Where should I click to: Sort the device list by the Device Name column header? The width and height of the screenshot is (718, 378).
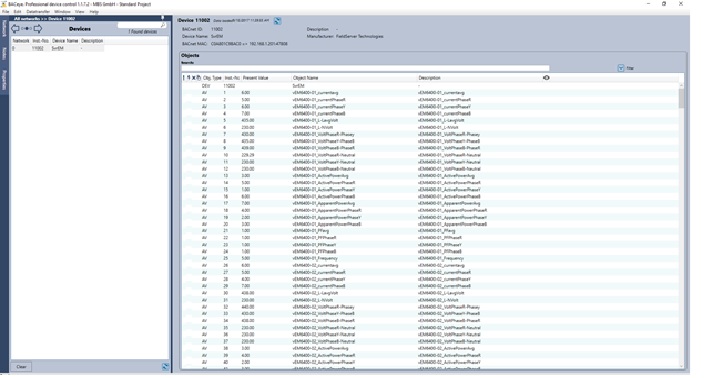click(65, 41)
